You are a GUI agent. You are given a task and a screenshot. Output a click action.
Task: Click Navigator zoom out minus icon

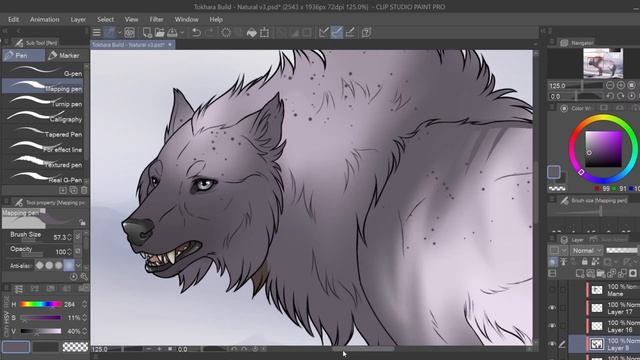pyautogui.click(x=610, y=85)
